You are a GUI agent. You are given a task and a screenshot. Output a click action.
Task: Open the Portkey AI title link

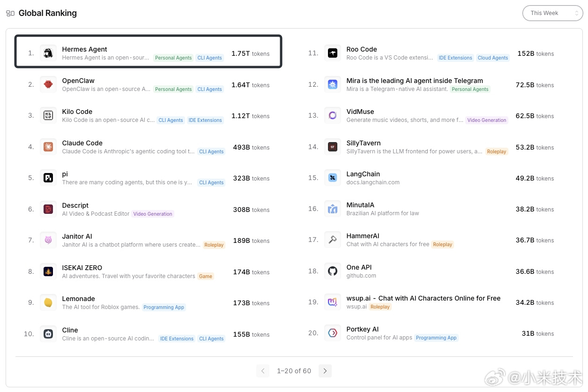pos(363,329)
